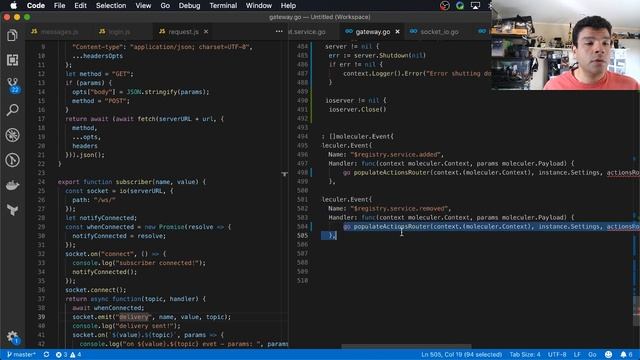Viewport: 640px width, 360px height.
Task: Click the err := server.Shutdown(nil) line
Action: point(377,56)
